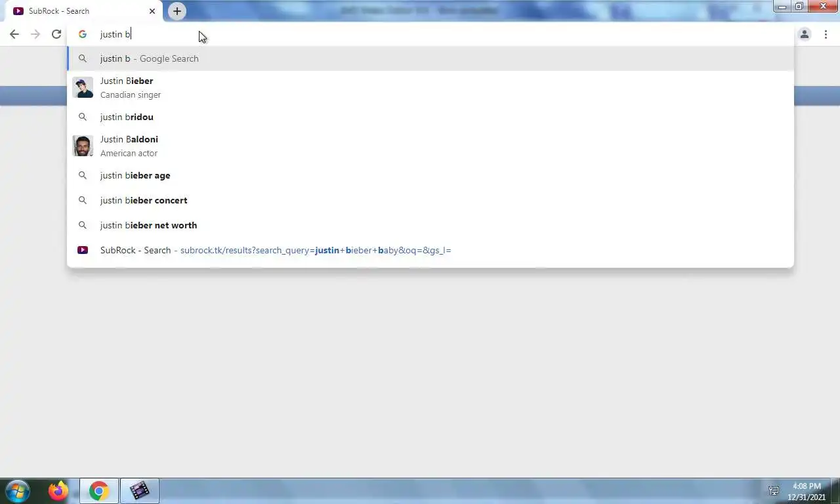
Task: Choose 'justin b - Google Search' suggestion
Action: pos(430,58)
